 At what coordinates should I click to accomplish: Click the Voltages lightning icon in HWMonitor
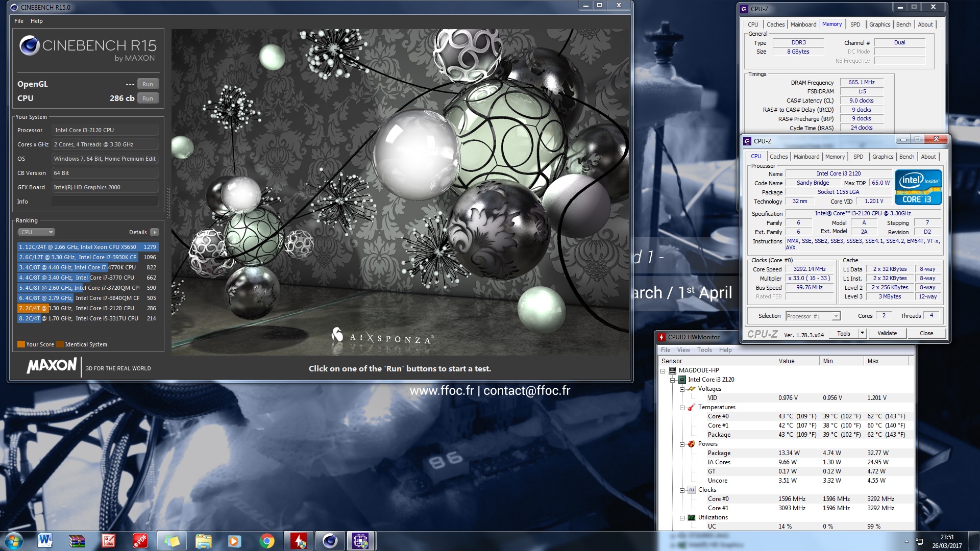692,389
